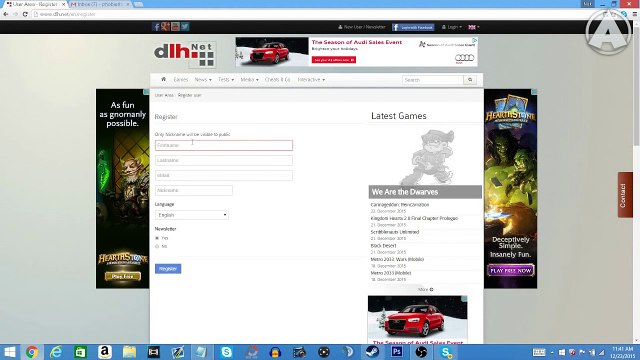Click New User / Newsletter link
640x360 pixels.
(362, 27)
